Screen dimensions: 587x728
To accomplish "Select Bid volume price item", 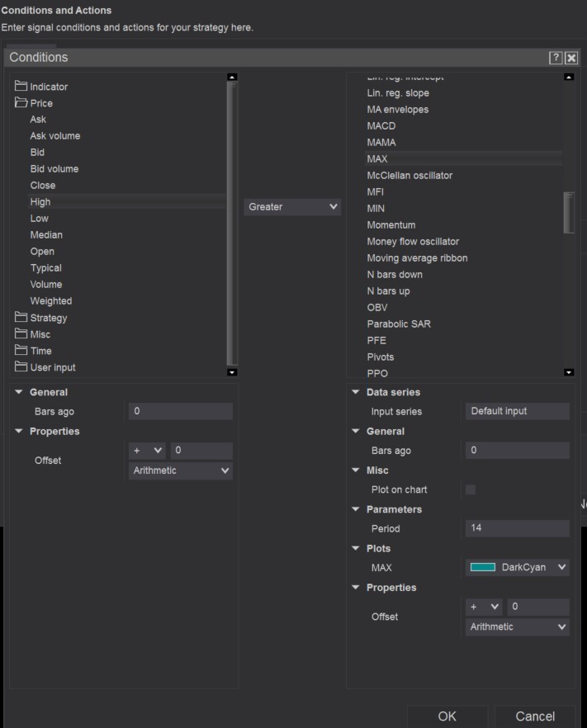I will pyautogui.click(x=54, y=168).
